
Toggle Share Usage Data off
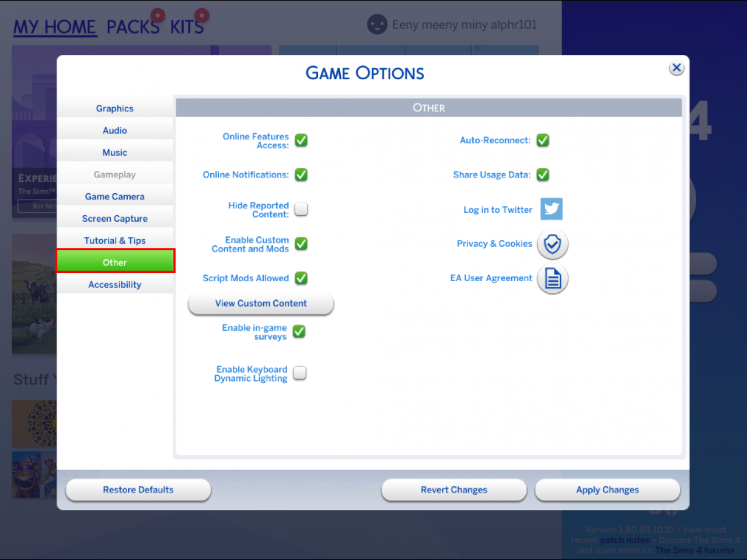(543, 174)
